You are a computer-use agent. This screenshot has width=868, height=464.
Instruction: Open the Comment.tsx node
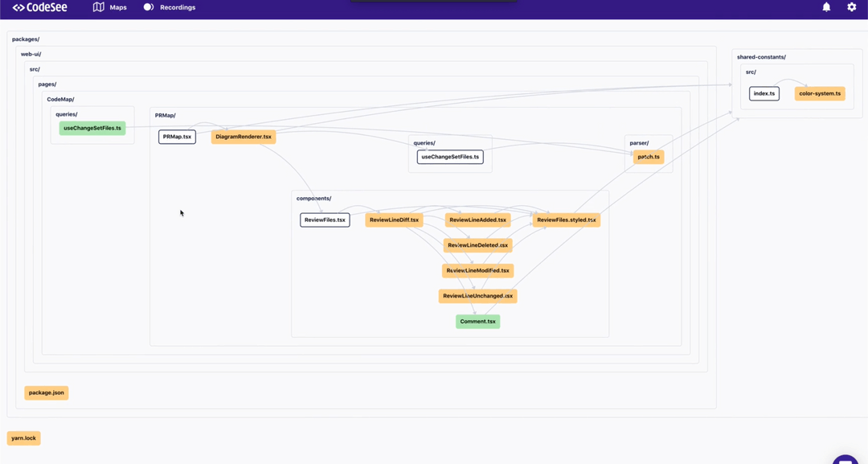pyautogui.click(x=477, y=321)
